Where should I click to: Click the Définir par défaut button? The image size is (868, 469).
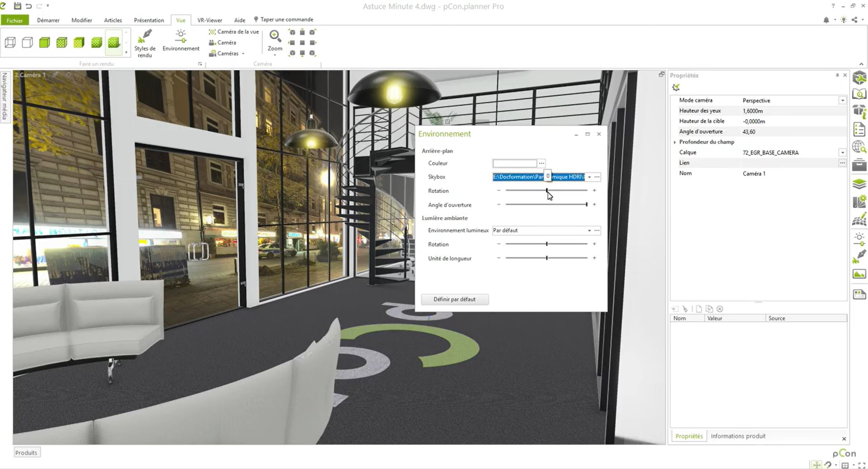click(454, 299)
